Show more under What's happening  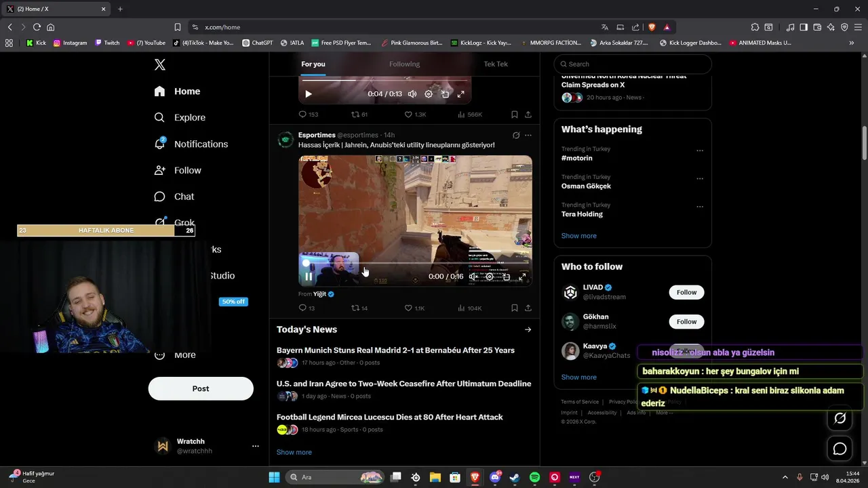(578, 236)
